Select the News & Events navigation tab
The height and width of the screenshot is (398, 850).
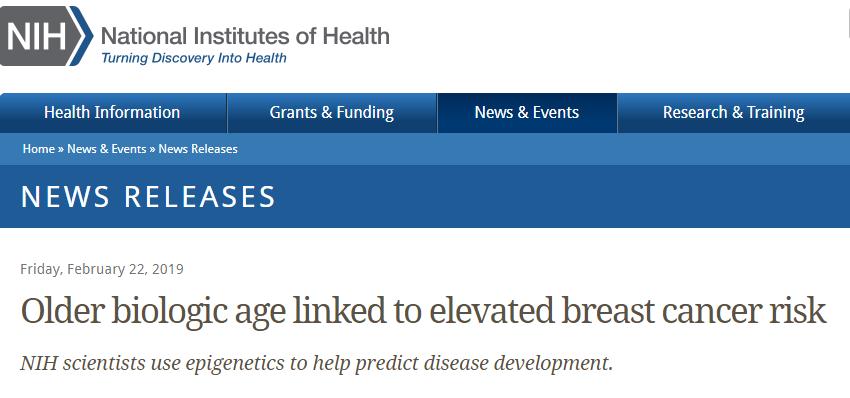tap(527, 112)
